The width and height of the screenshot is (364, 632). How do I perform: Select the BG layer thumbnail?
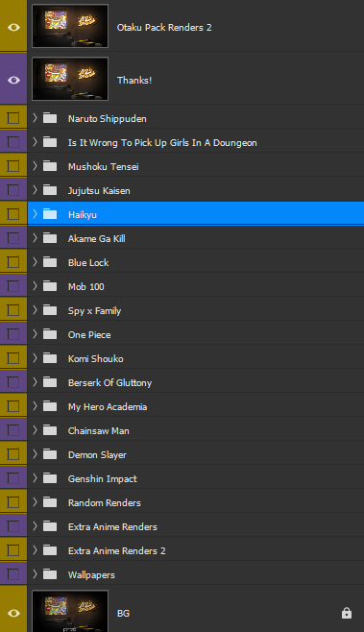click(70, 611)
